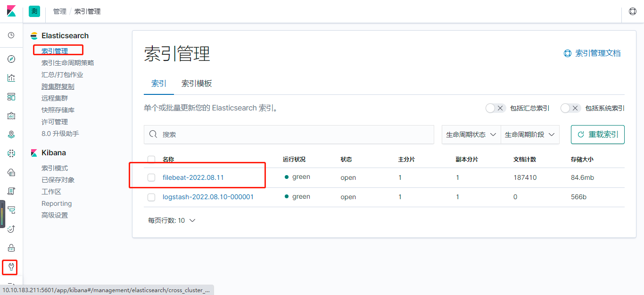Open the Infrastructure icon in sidebar
Viewport: 644px width, 295px height.
click(11, 172)
